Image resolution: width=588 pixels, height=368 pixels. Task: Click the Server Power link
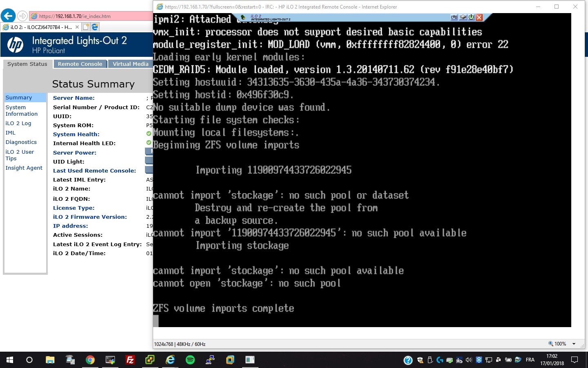tap(75, 153)
